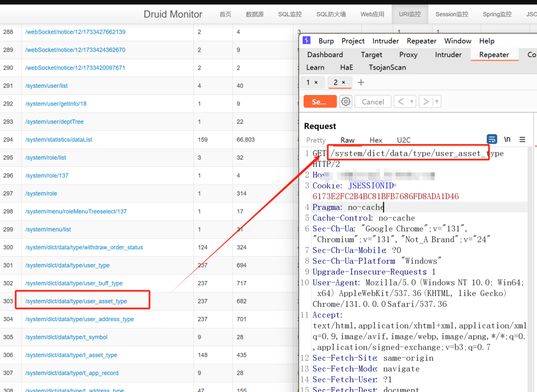Screen dimensions: 537x392
Task: Open Repeater request settings gear icon
Action: 346,101
